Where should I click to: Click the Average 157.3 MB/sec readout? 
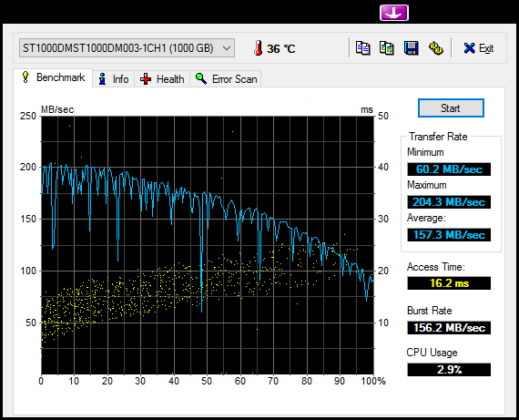coord(449,235)
